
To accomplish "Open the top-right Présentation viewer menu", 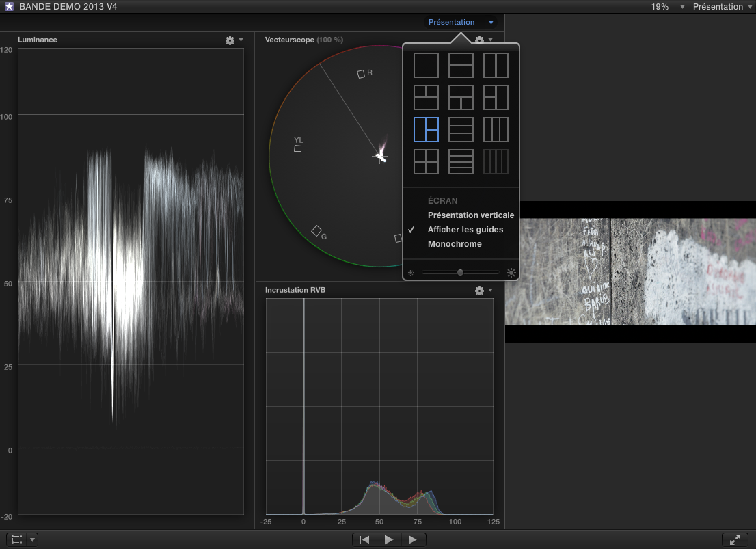I will [723, 7].
